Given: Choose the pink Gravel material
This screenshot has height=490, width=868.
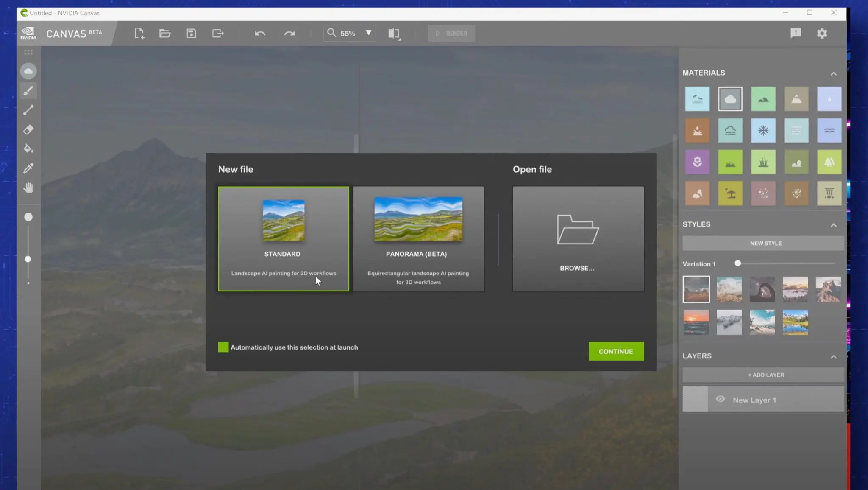Looking at the screenshot, I should 763,193.
